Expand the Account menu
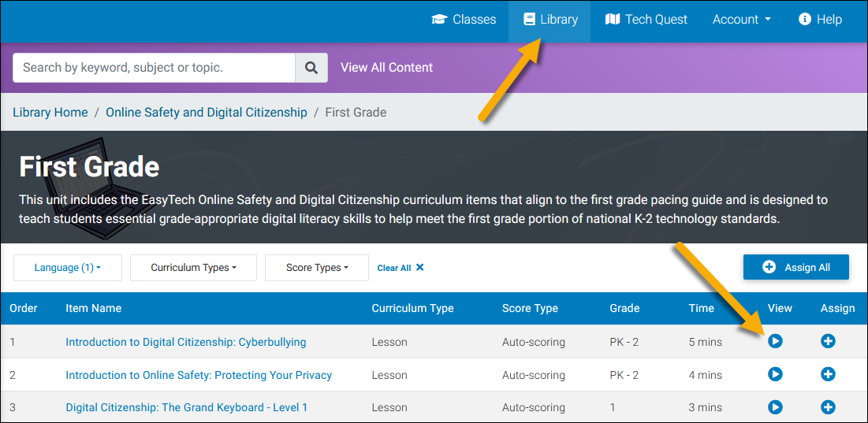The width and height of the screenshot is (868, 423). [741, 20]
